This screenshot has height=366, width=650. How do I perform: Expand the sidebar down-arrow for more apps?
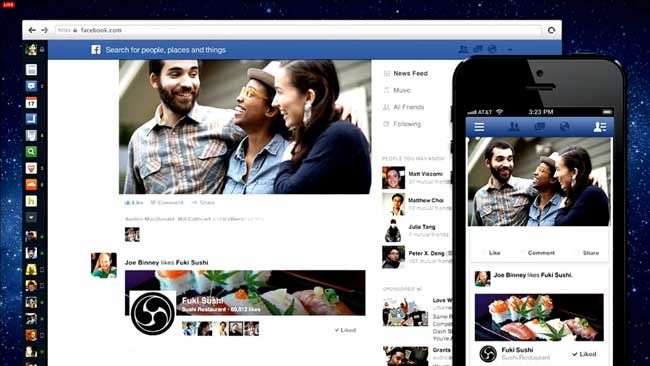[x=31, y=217]
